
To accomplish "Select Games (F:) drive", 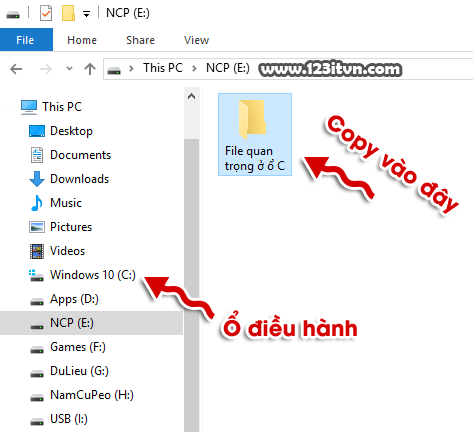I will point(78,347).
